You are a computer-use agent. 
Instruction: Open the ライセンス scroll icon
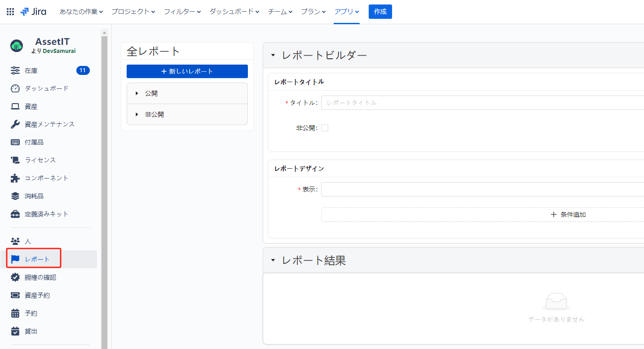[x=15, y=160]
